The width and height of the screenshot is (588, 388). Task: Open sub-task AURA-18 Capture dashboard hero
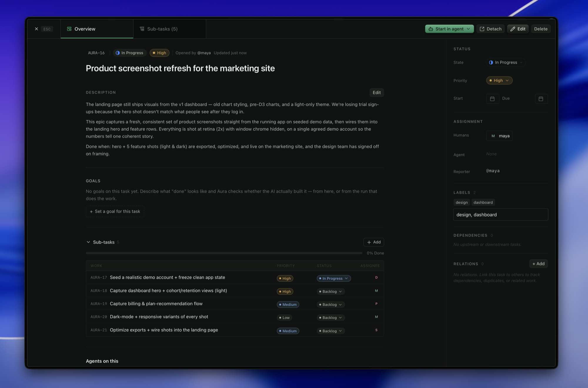(x=168, y=291)
